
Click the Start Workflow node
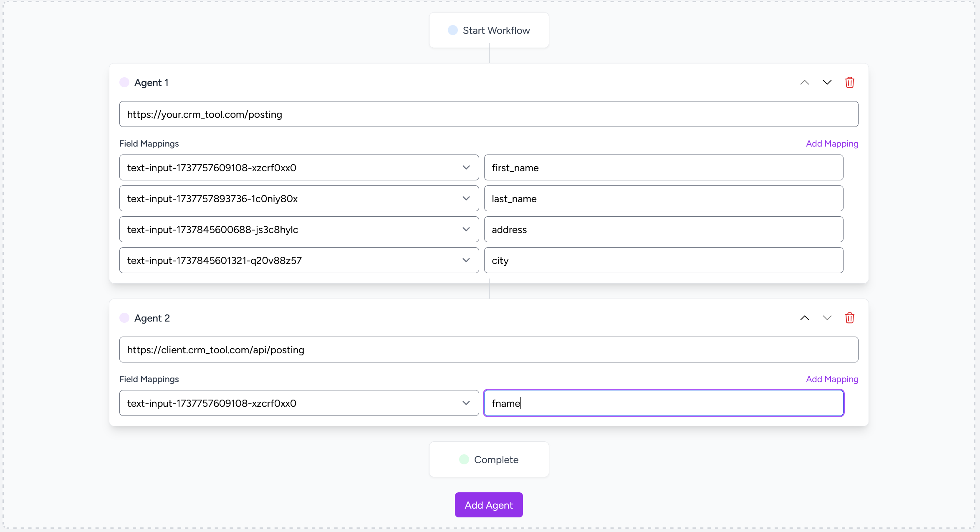[489, 30]
